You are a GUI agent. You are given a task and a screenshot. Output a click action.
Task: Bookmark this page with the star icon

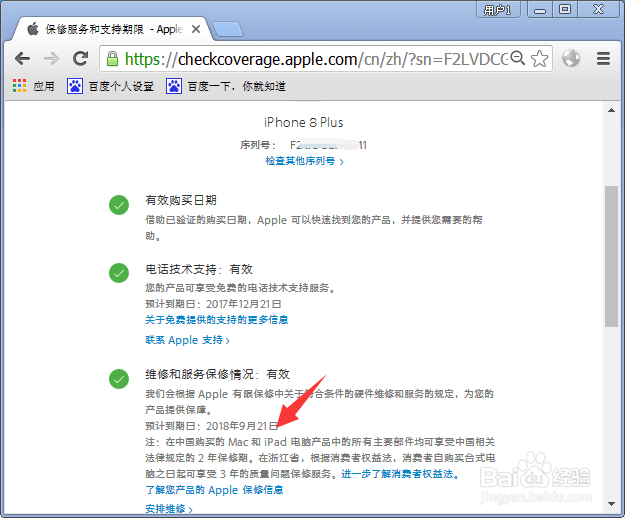[539, 59]
